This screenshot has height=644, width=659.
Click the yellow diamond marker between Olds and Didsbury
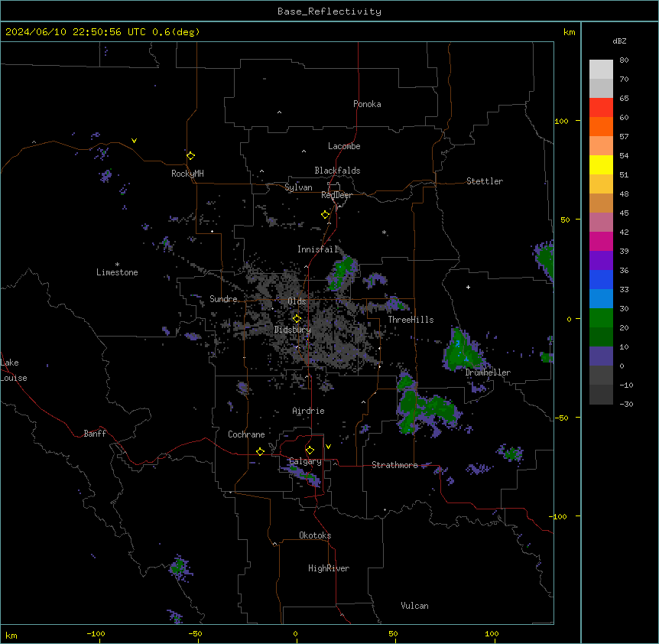pos(297,319)
